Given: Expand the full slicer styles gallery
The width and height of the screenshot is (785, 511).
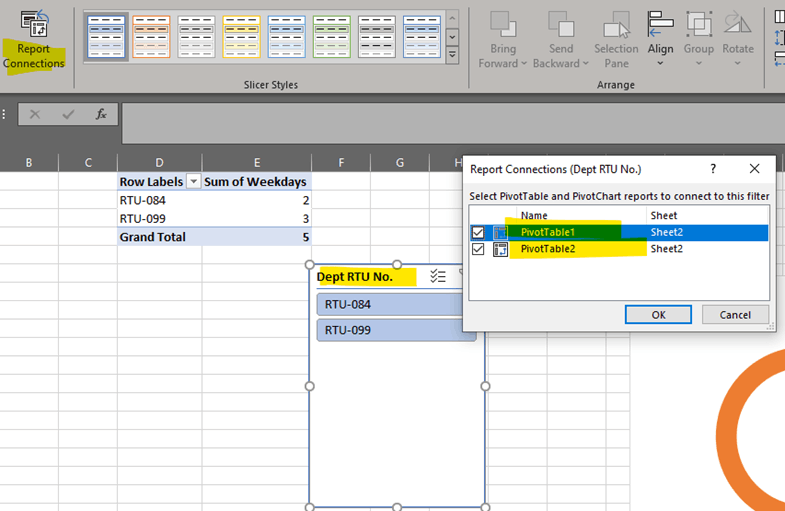Looking at the screenshot, I should point(452,54).
